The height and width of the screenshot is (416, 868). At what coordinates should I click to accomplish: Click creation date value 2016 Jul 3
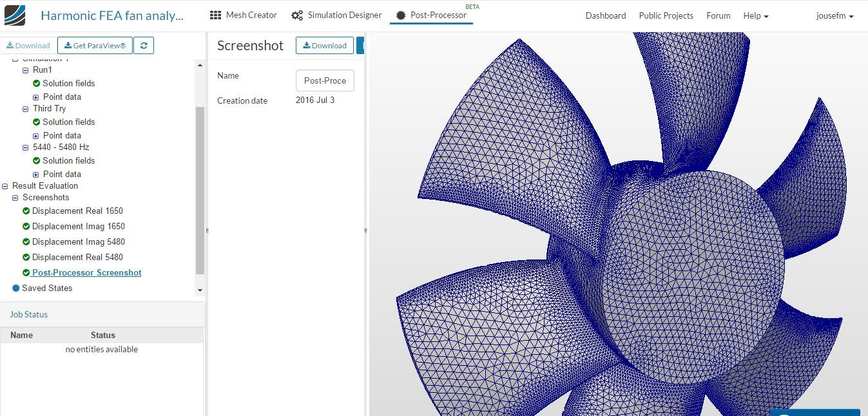click(x=315, y=100)
